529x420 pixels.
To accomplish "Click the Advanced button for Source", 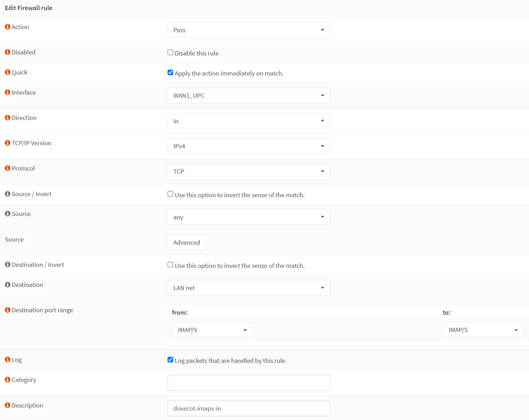I will point(187,243).
